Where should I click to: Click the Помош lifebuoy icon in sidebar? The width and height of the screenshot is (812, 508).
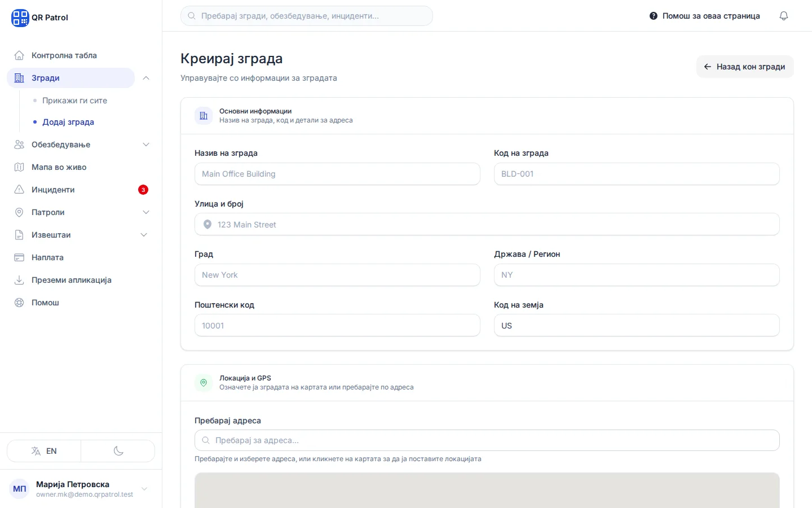pos(19,303)
